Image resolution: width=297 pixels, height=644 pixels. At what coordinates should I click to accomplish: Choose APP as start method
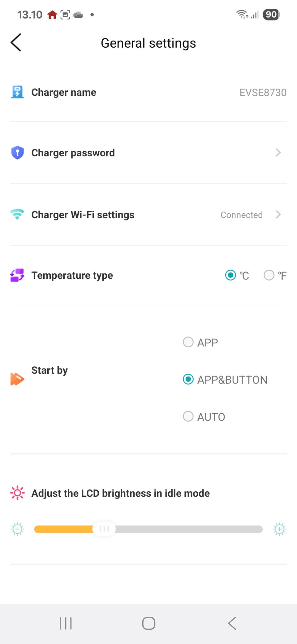[188, 342]
